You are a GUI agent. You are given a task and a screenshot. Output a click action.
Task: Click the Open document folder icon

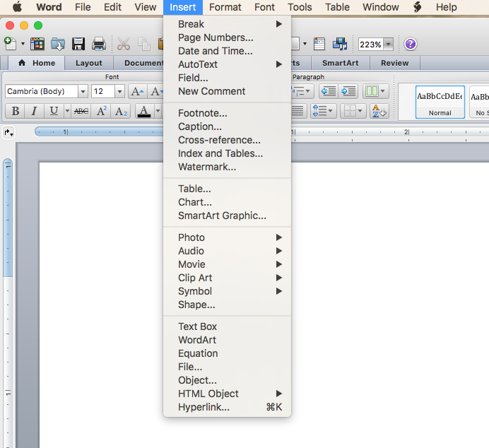(58, 44)
